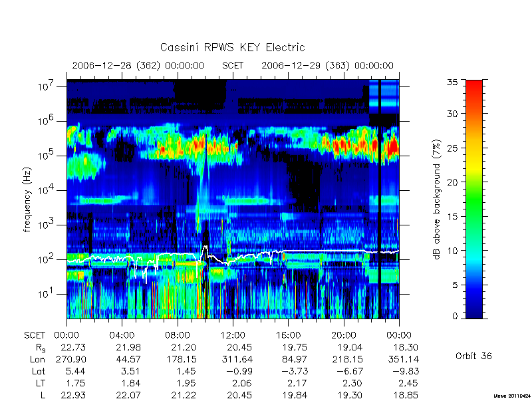Click the Lon value '270.90'
The height and width of the screenshot is (399, 532).
click(x=70, y=359)
